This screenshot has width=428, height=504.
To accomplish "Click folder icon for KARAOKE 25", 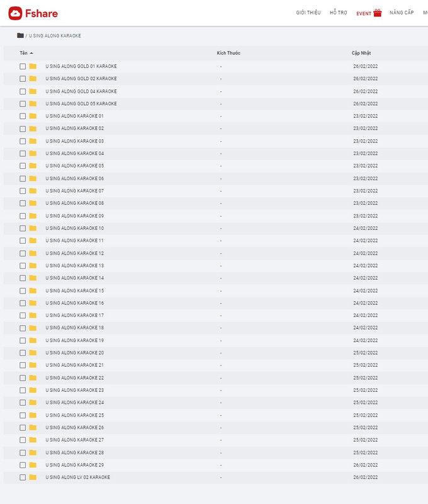I will pos(33,415).
